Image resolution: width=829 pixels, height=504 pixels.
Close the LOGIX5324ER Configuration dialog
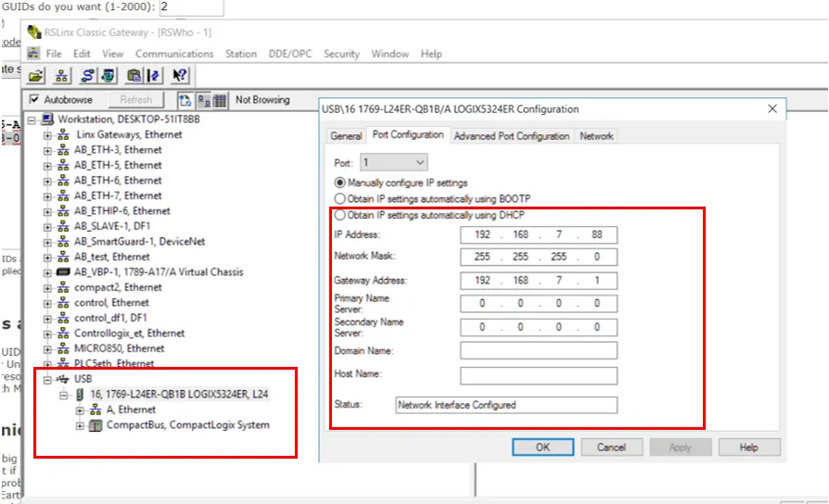772,108
